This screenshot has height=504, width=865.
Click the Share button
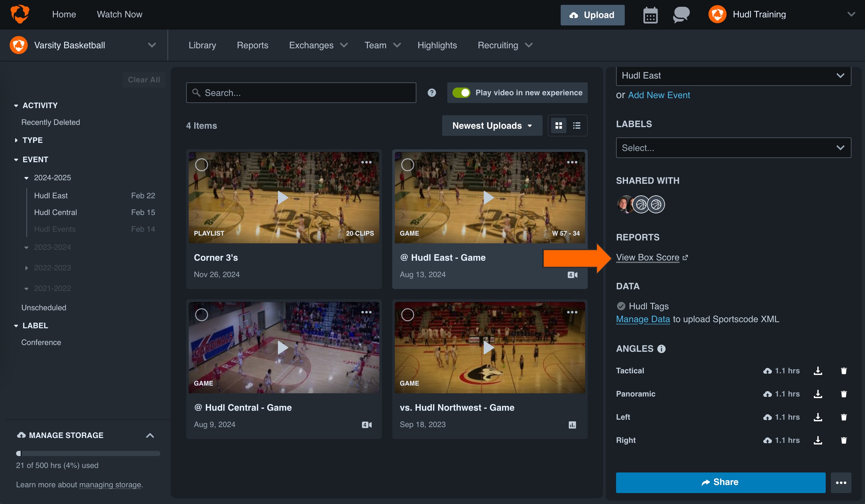point(721,482)
